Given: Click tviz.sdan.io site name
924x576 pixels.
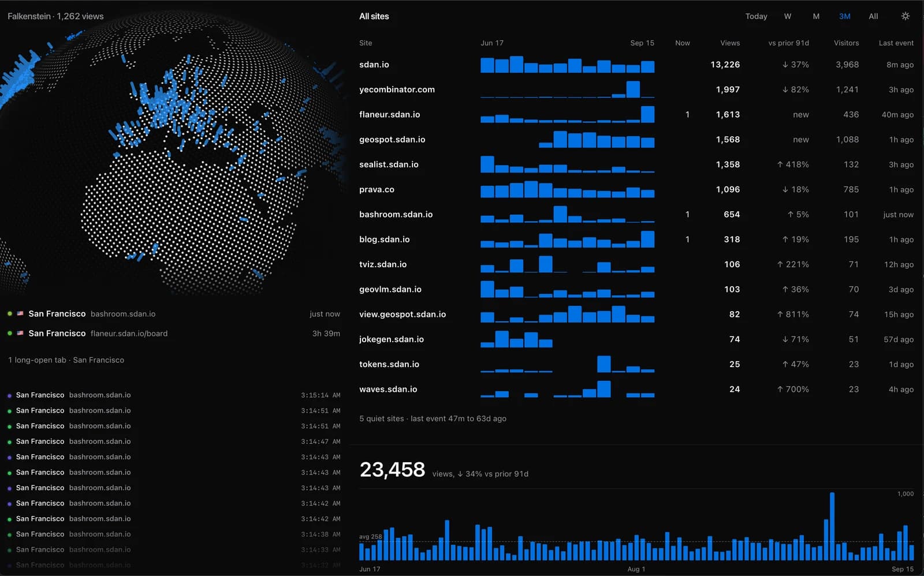Looking at the screenshot, I should (383, 264).
